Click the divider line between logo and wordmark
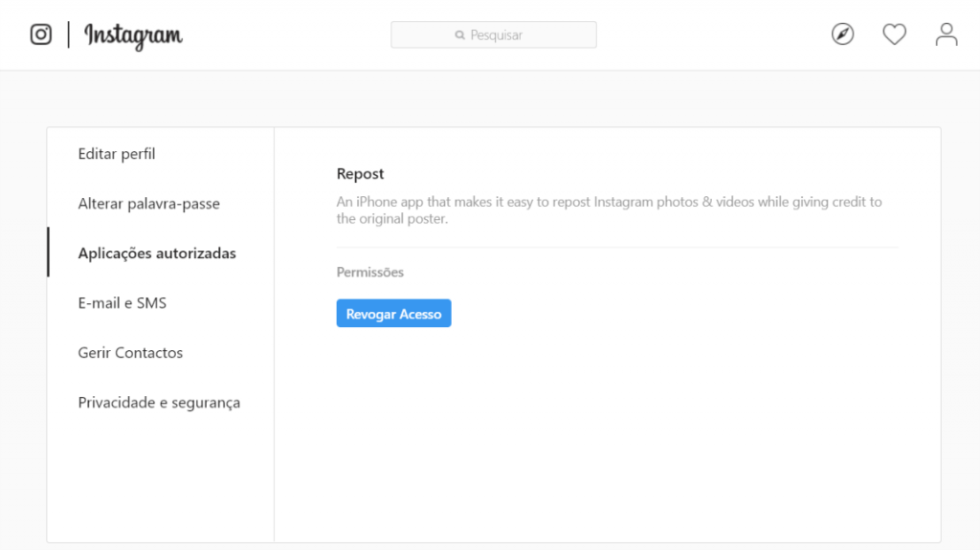The width and height of the screenshot is (980, 550). click(x=69, y=34)
